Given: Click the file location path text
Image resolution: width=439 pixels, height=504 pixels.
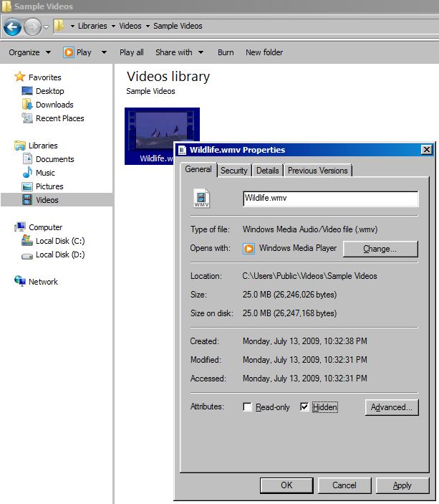Looking at the screenshot, I should click(x=309, y=276).
